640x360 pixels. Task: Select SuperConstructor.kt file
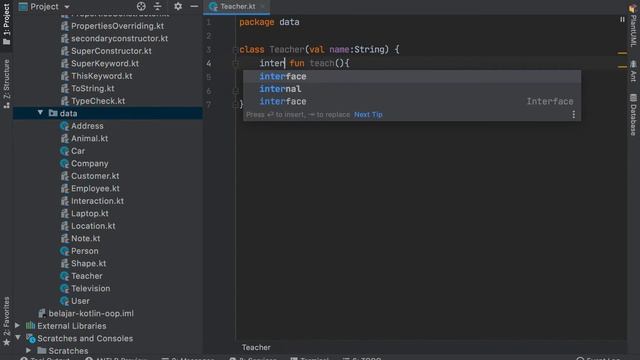(111, 51)
